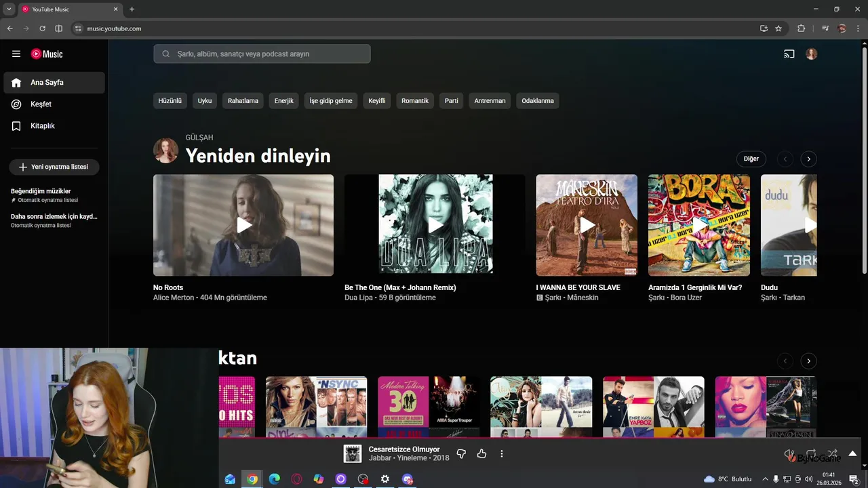Open Opera from the taskbar
The image size is (868, 488).
(296, 479)
